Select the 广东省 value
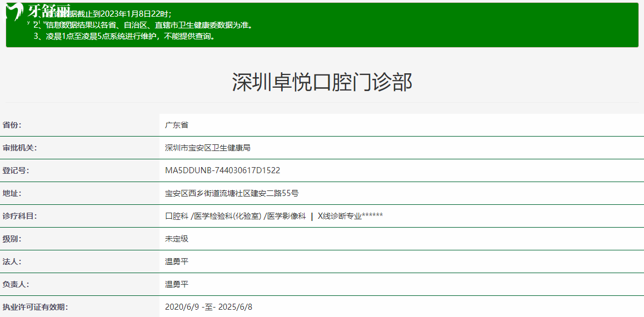Viewport: 644px width, 317px height. pyautogui.click(x=177, y=125)
